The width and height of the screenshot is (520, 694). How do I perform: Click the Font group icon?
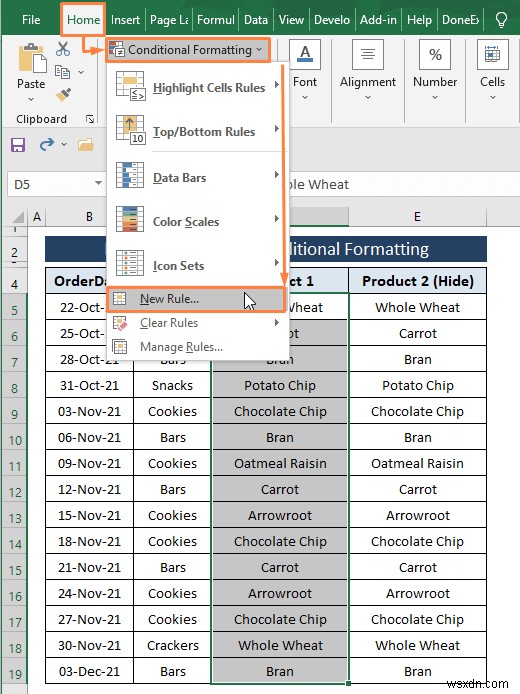point(305,54)
